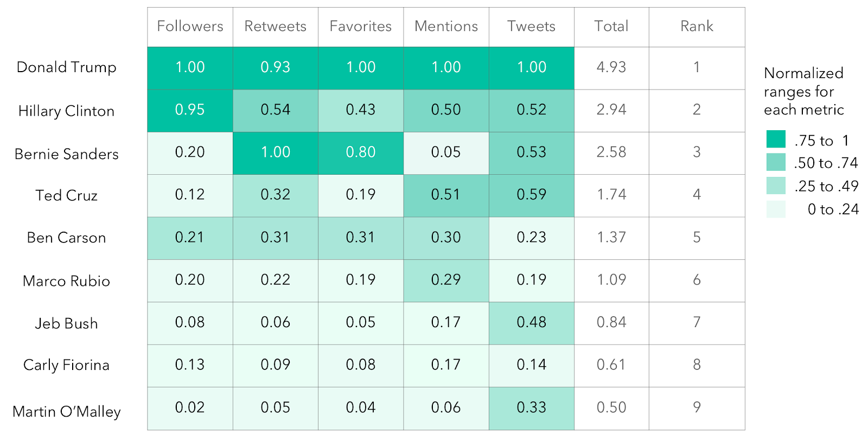Click the Followers column header
This screenshot has width=868, height=440.
[x=190, y=27]
